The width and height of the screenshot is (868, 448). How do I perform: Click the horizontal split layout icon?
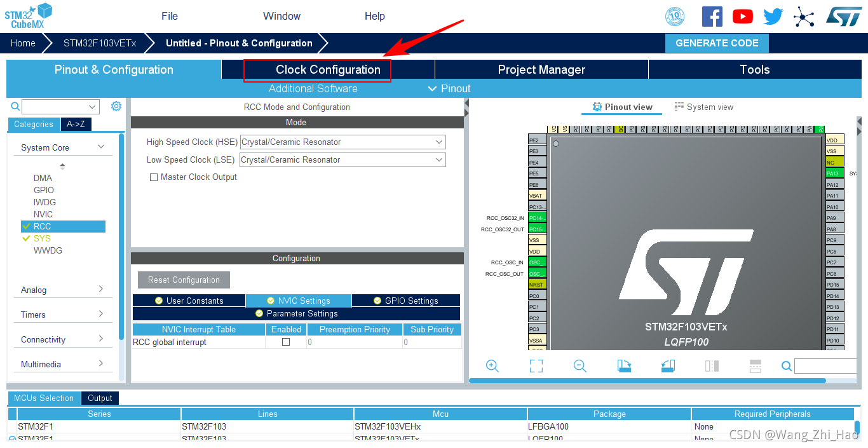(756, 366)
